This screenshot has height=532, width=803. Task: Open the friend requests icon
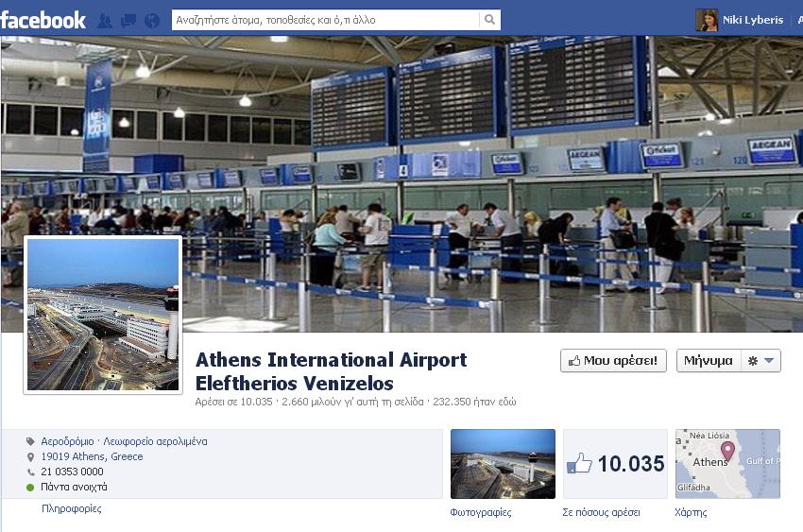click(105, 21)
